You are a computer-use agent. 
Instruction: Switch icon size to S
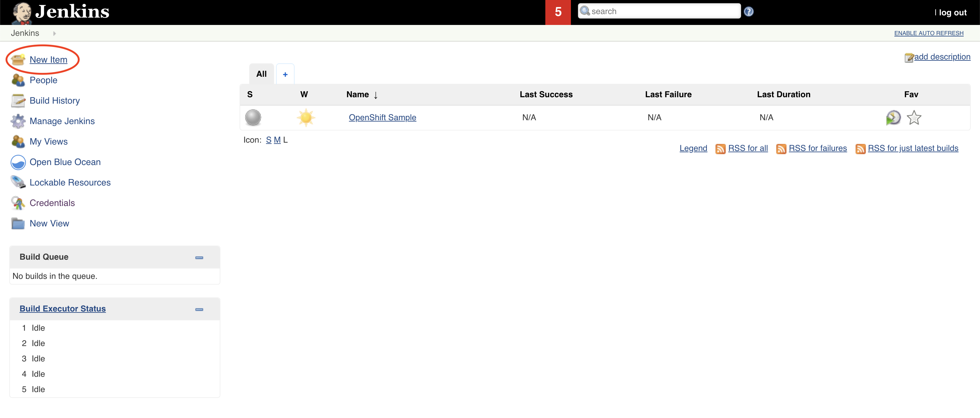(x=269, y=140)
